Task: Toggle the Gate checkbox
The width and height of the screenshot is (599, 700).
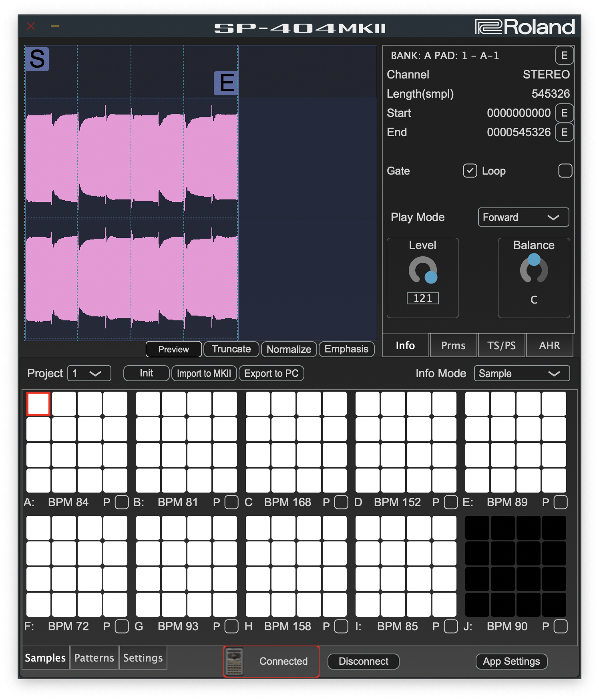Action: 470,171
